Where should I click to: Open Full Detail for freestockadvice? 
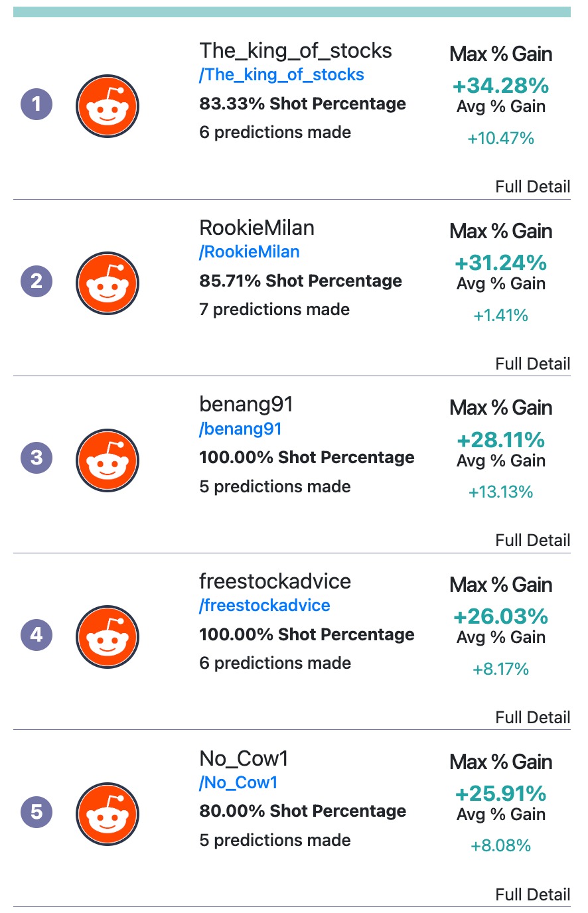tap(533, 718)
